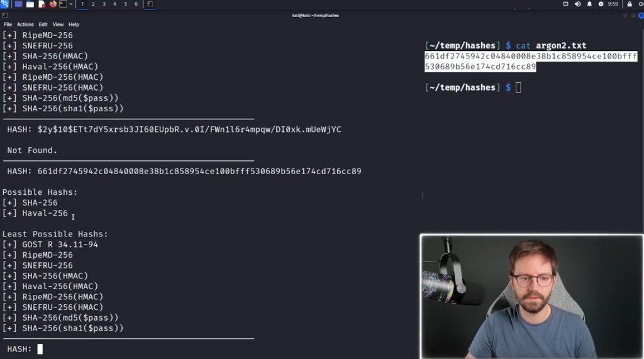This screenshot has width=644, height=359.
Task: Click bottom 'SHA-256(sha1($pass))' line
Action: tap(63, 328)
